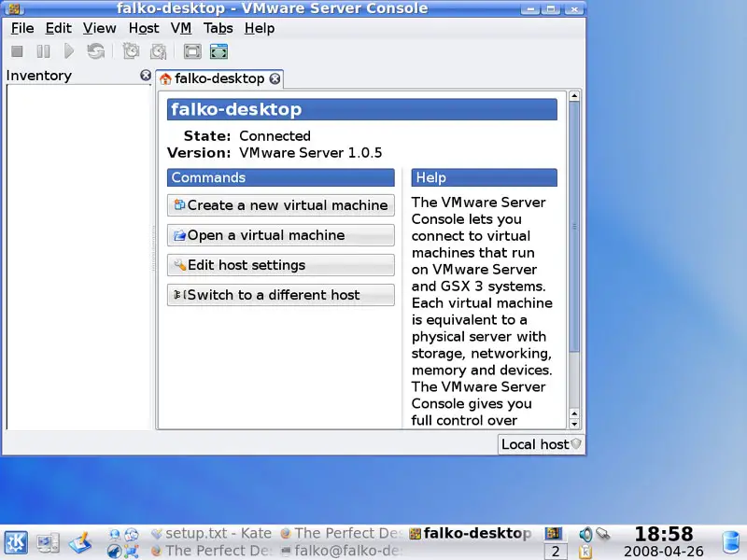Click the Quick Switch toolbar icon
The height and width of the screenshot is (560, 747).
click(218, 51)
